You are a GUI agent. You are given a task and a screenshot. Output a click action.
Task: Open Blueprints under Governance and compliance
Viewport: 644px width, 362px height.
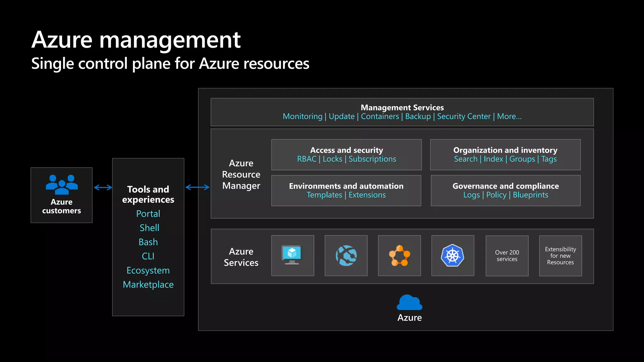[530, 195]
